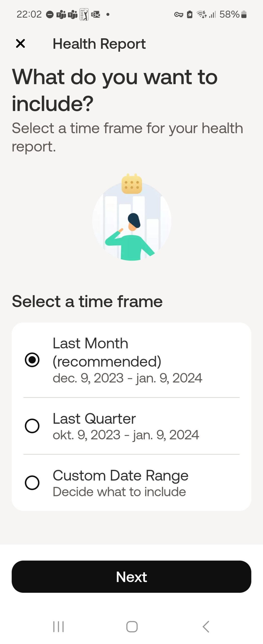Screen dimensions: 263x644
Task: Select the Last Month radio button
Action: tap(32, 360)
